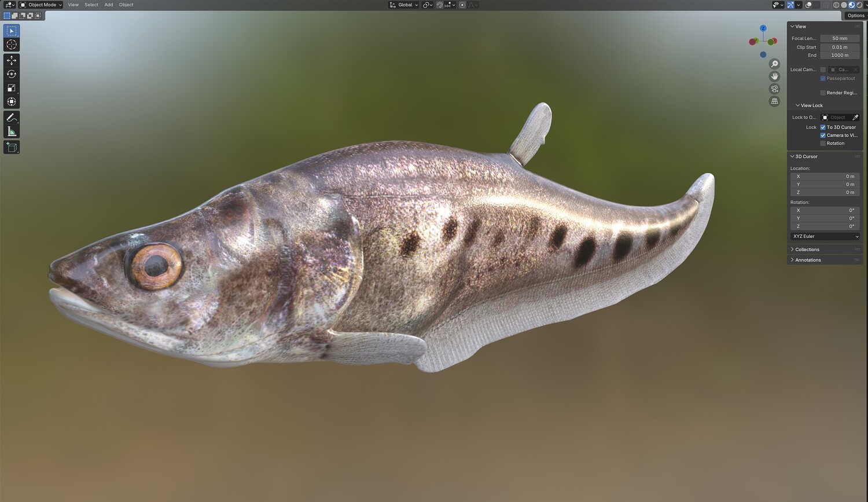Image resolution: width=868 pixels, height=502 pixels.
Task: Open the Global transform orientation dropdown
Action: point(404,5)
